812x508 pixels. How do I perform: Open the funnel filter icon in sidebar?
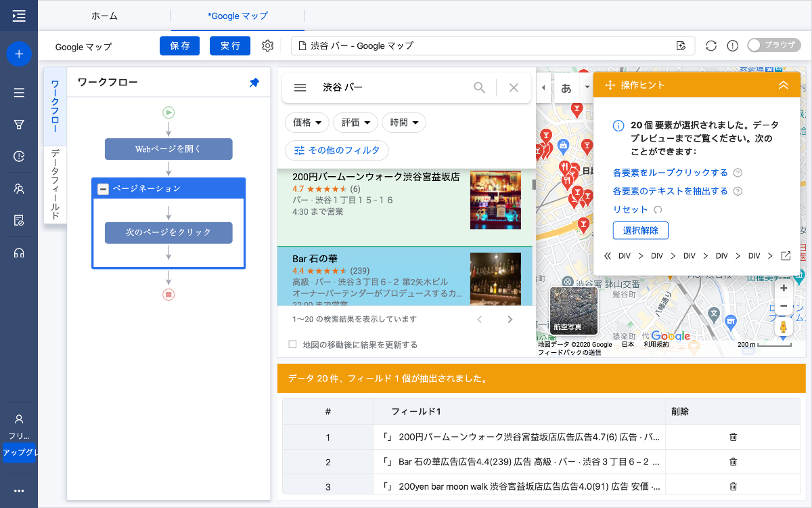19,125
